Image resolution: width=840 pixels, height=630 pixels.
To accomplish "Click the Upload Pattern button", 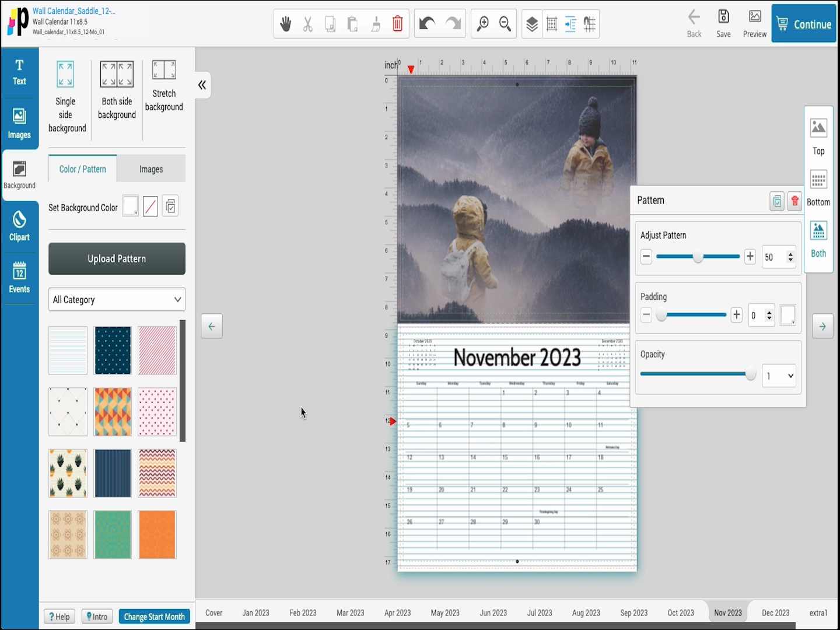I will [117, 258].
